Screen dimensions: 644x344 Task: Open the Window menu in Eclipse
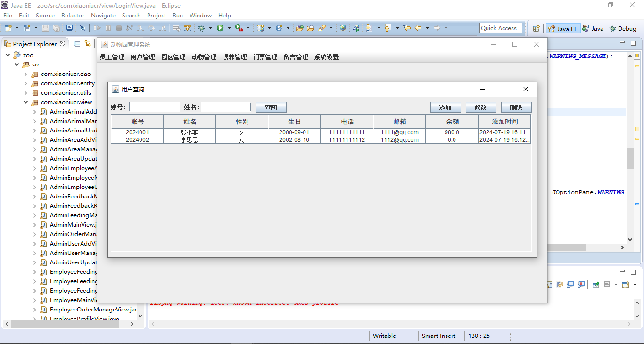click(200, 16)
